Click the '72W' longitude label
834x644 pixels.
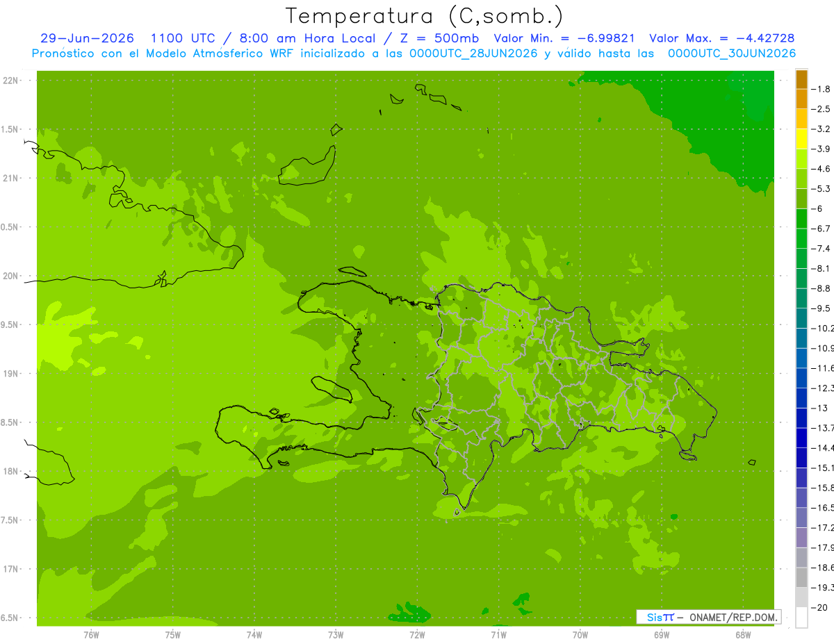(417, 635)
